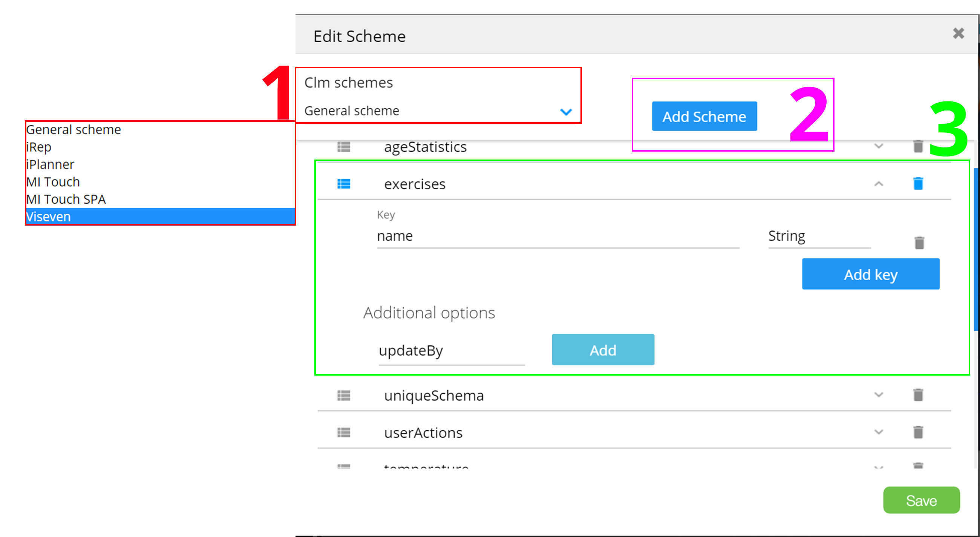Delete the name key row

point(919,243)
